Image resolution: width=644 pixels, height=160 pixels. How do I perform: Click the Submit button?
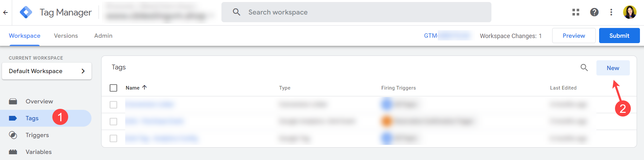coord(619,36)
